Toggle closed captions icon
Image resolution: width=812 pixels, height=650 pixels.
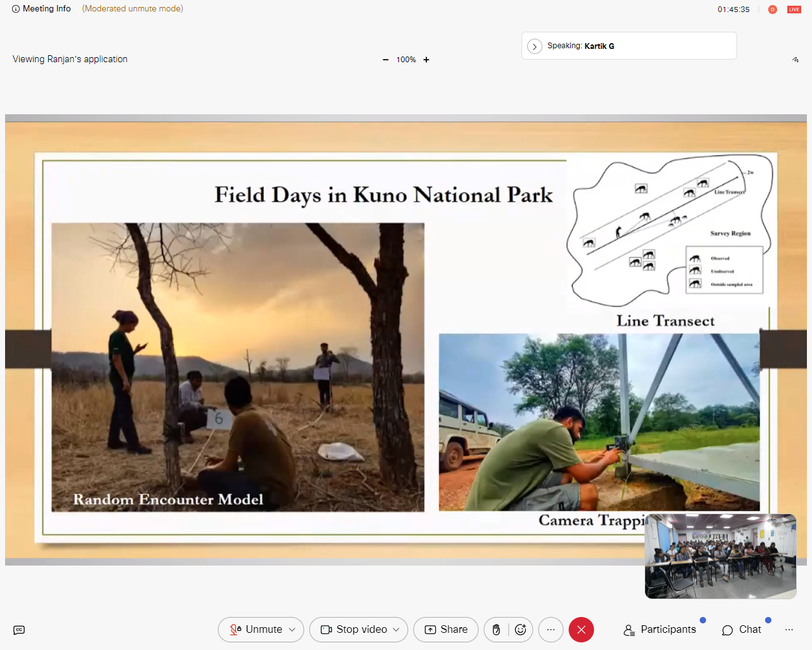tap(19, 630)
